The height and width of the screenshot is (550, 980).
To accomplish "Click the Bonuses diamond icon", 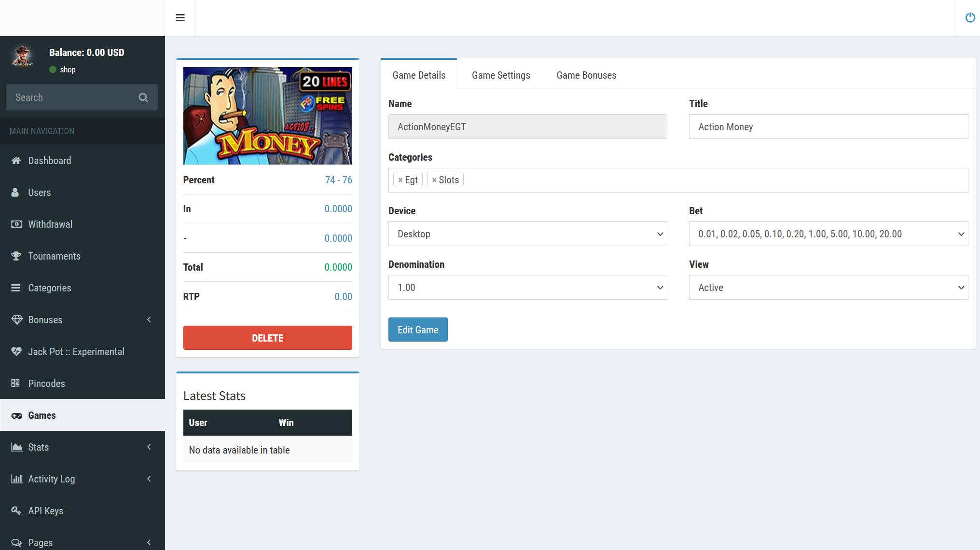I will tap(17, 320).
